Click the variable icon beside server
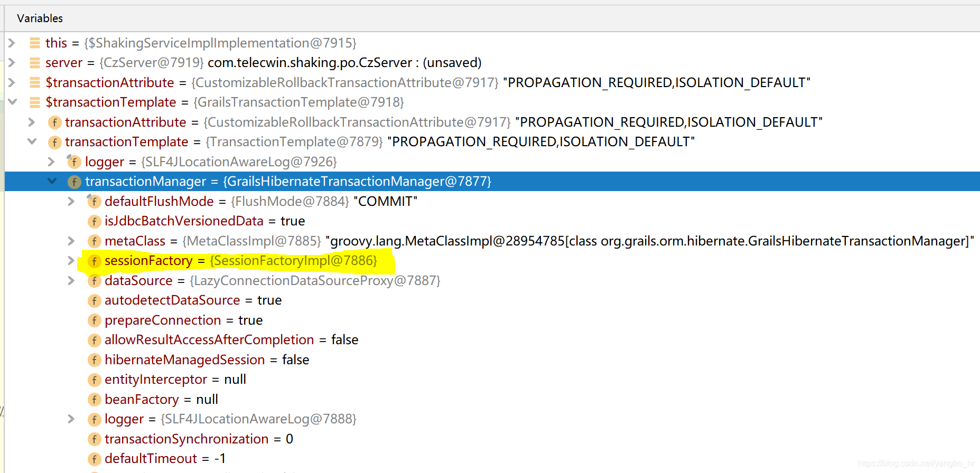 point(35,63)
